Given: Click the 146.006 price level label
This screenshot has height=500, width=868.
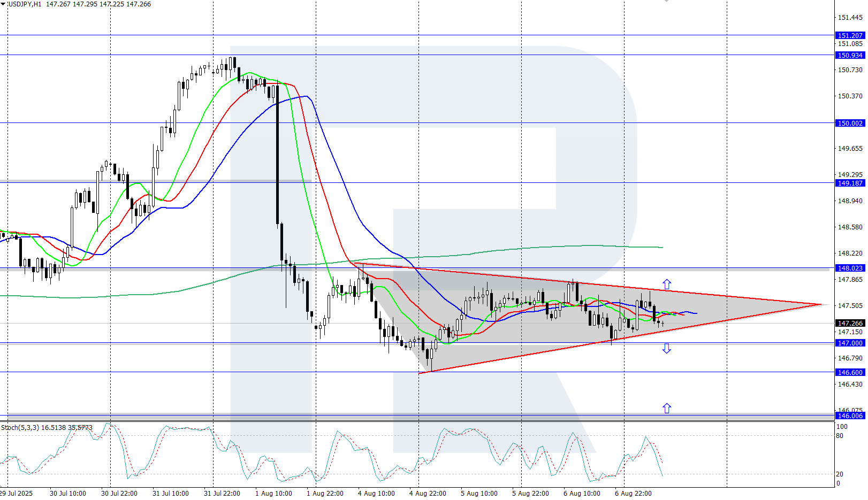Looking at the screenshot, I should pos(850,416).
